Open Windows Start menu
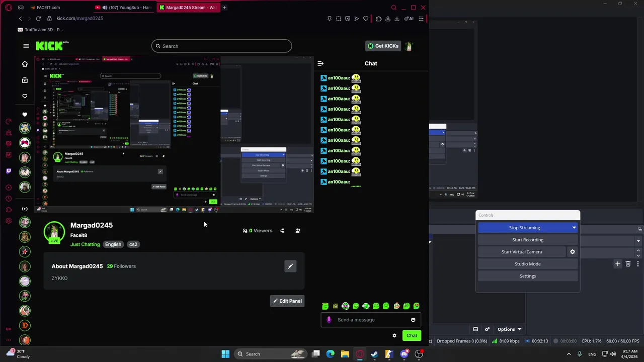 [225, 354]
